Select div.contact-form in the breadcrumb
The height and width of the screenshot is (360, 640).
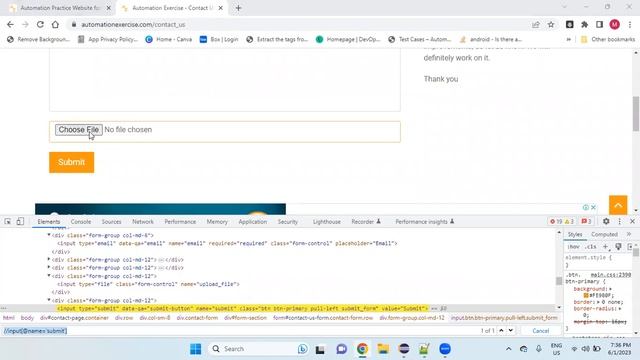click(197, 318)
